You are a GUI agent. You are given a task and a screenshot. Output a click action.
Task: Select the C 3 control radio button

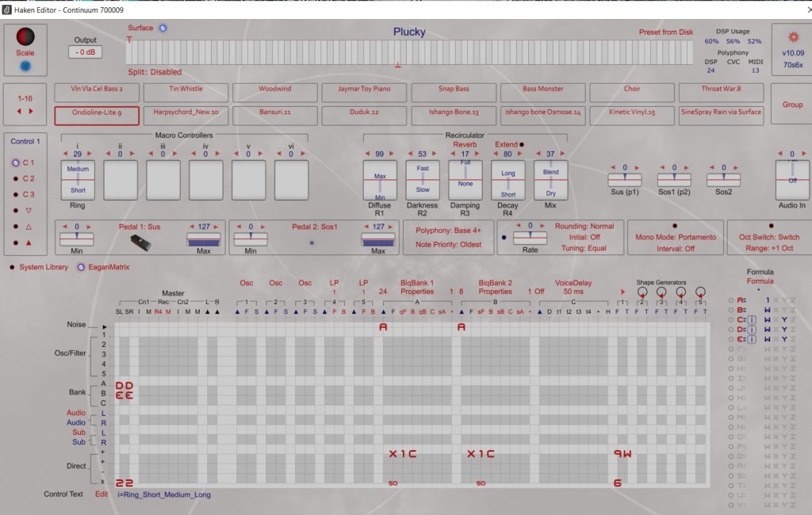pyautogui.click(x=16, y=195)
